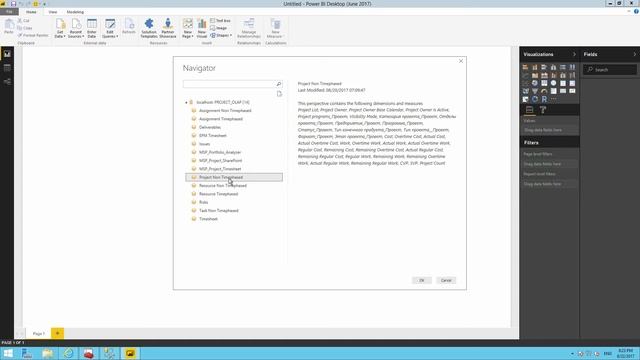Select MSP_Portfolio_Analyzer in the Navigator list
The width and height of the screenshot is (640, 360).
click(x=220, y=152)
